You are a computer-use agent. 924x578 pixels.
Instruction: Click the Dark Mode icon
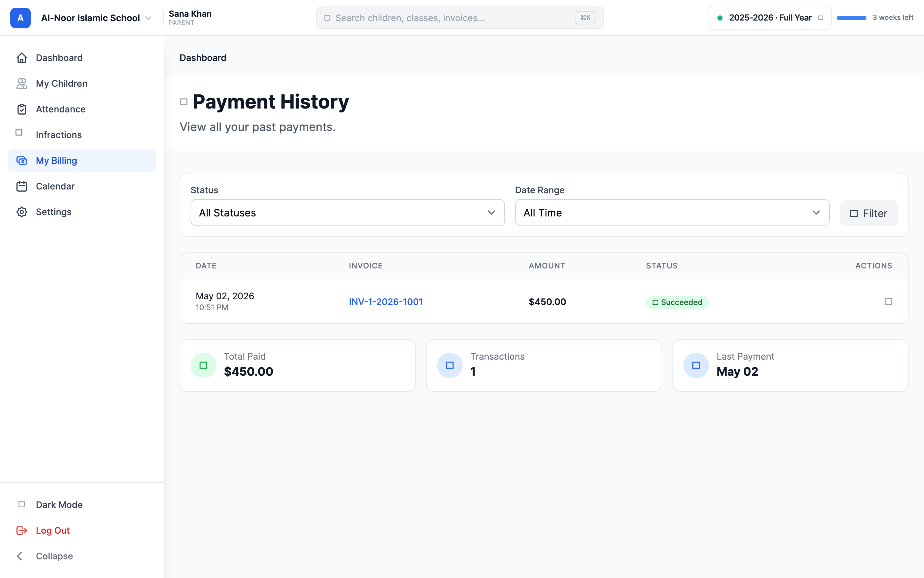(22, 504)
